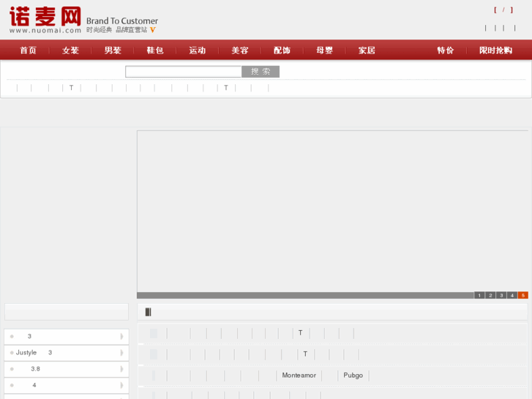Go to the 家居 category

point(367,51)
